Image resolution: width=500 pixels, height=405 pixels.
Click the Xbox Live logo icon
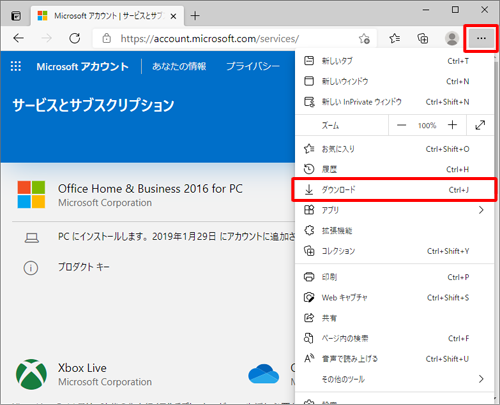click(31, 374)
